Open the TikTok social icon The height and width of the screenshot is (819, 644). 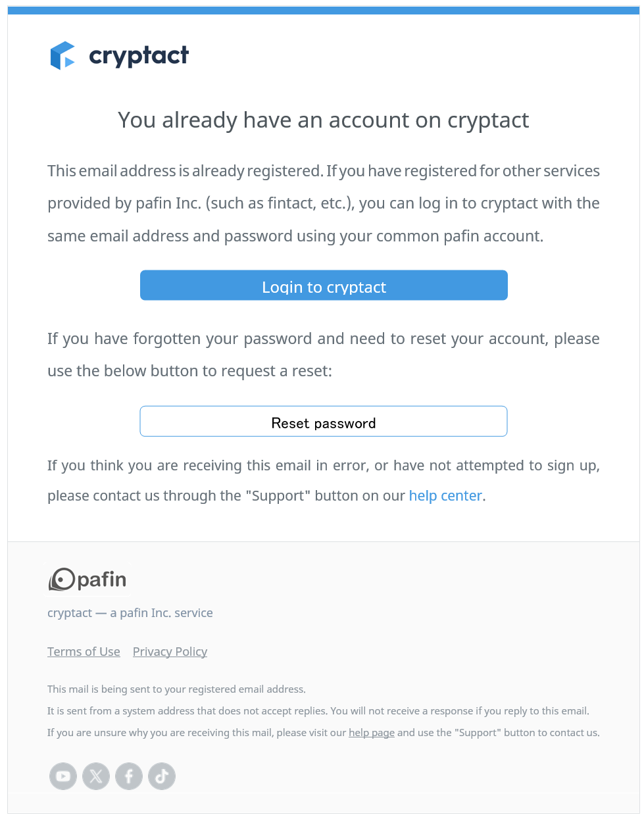tap(162, 776)
